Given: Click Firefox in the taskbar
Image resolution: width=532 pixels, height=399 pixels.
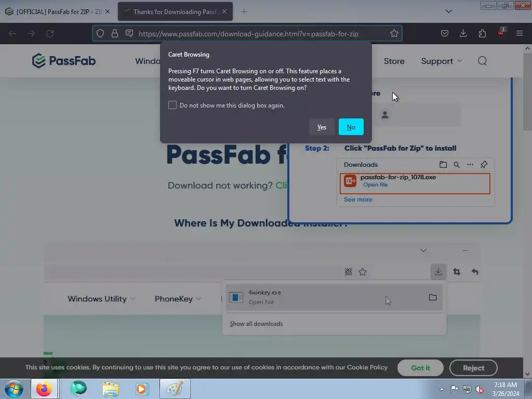Looking at the screenshot, I should coord(44,389).
